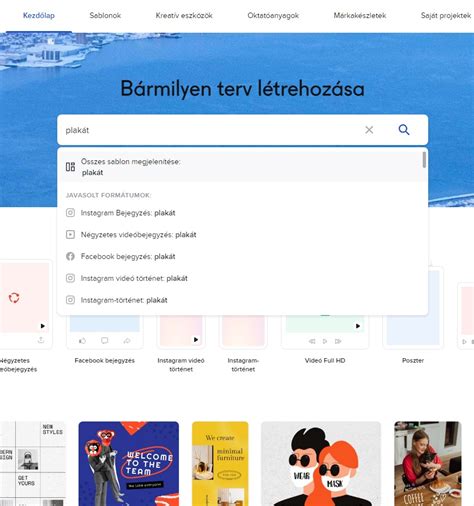This screenshot has width=474, height=506.
Task: Go to the Oktatóanyagok tab
Action: 273,15
